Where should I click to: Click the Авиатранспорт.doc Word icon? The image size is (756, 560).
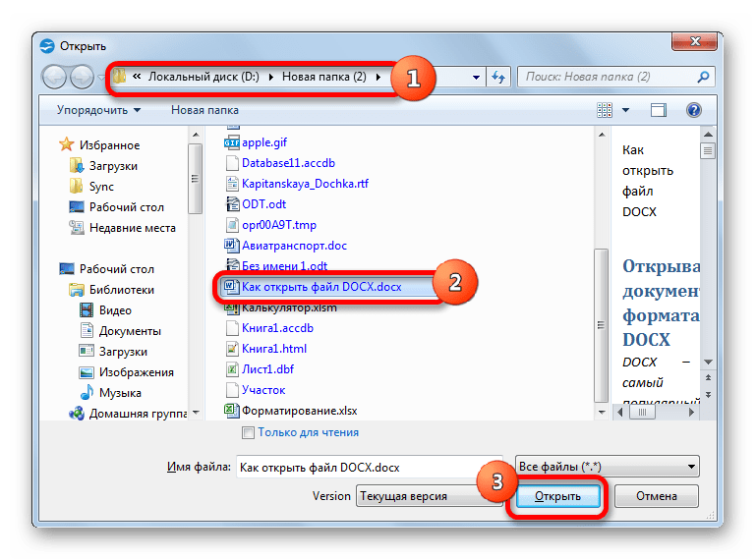pyautogui.click(x=232, y=246)
